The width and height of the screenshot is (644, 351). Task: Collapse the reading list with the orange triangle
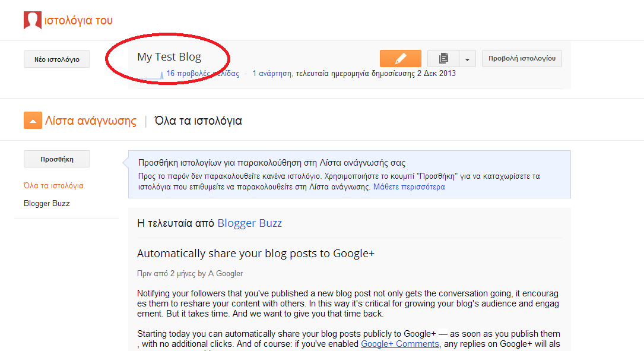coord(33,121)
